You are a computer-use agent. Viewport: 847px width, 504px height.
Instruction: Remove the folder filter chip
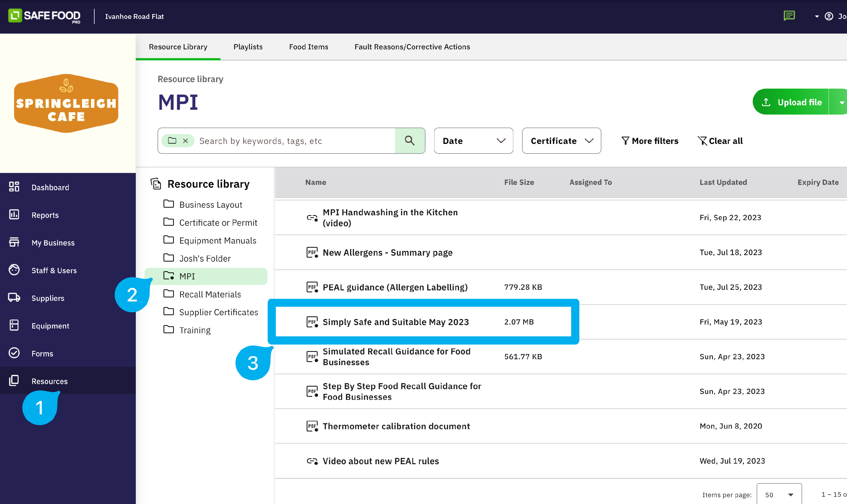click(185, 141)
